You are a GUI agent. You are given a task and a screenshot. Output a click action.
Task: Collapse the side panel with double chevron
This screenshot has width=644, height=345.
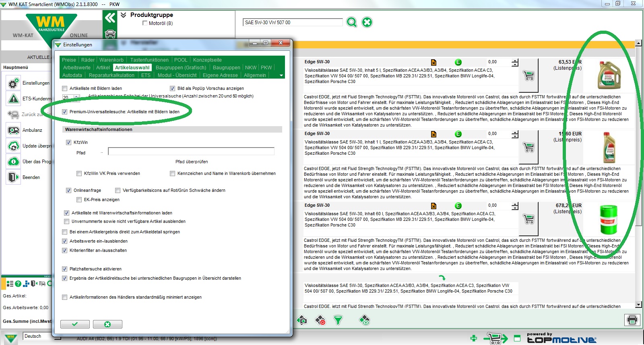point(110,18)
